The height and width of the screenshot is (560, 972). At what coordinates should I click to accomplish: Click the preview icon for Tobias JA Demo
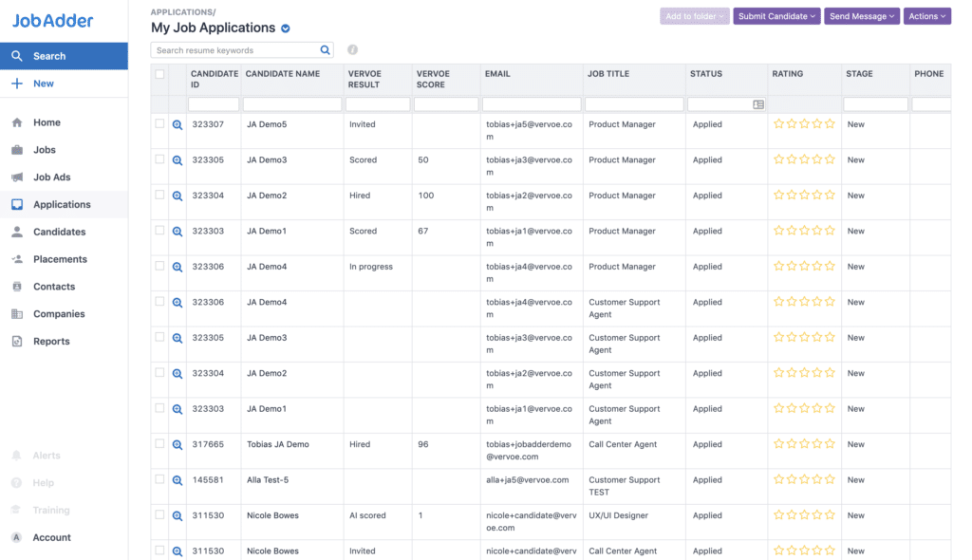click(178, 444)
